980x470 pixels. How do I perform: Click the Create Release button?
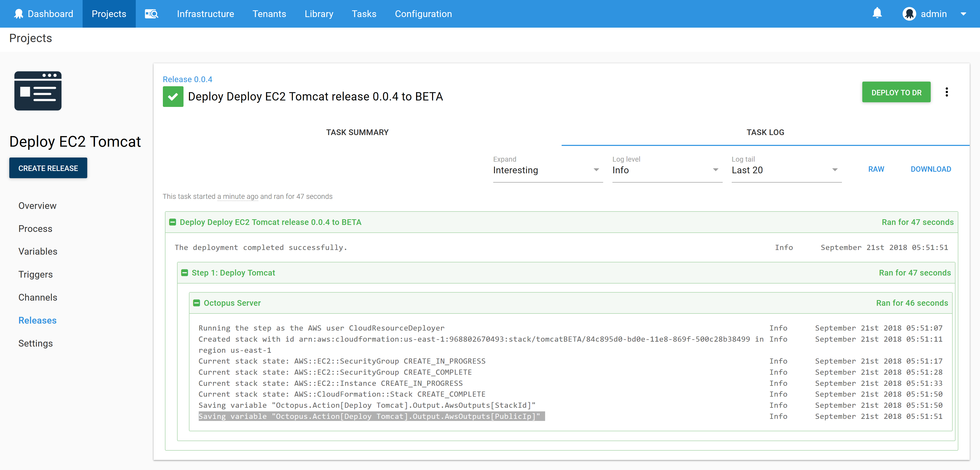[48, 168]
